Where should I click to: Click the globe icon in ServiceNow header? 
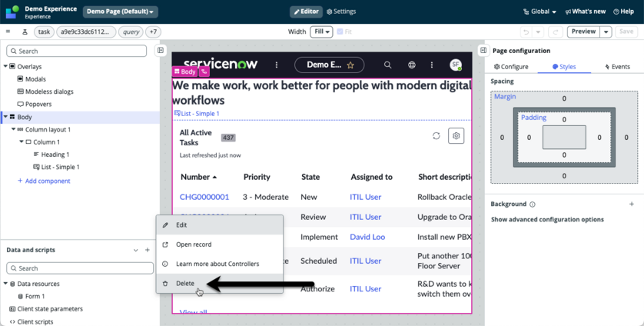[x=412, y=65]
